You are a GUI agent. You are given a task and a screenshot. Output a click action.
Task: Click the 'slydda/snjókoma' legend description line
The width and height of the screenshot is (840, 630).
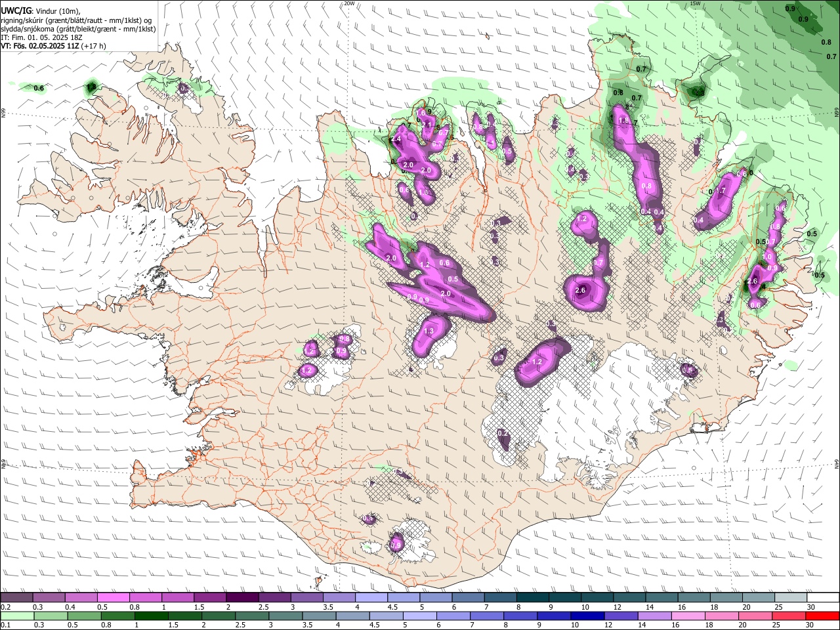[78, 29]
